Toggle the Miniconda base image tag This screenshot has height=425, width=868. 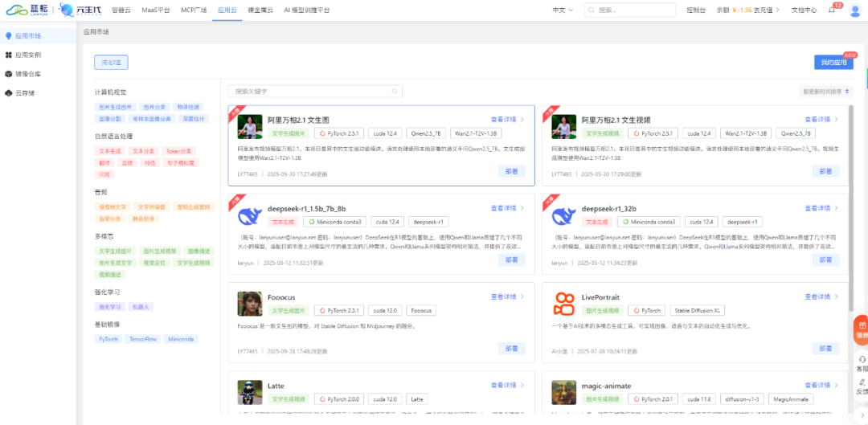pos(181,339)
